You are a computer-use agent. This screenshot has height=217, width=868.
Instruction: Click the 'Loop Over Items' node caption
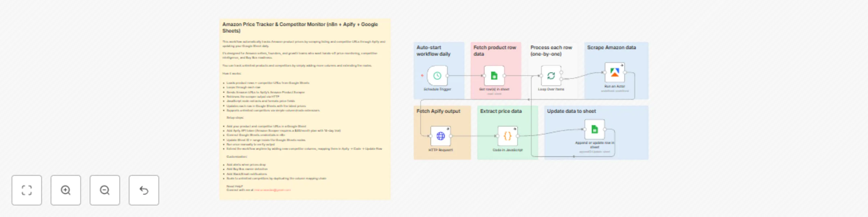tap(551, 89)
